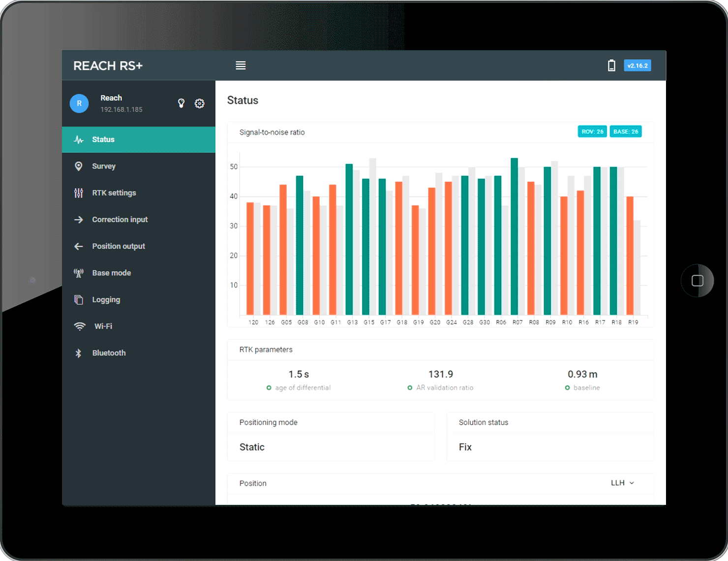Click the Logging copy icon
The image size is (728, 561).
click(x=78, y=300)
